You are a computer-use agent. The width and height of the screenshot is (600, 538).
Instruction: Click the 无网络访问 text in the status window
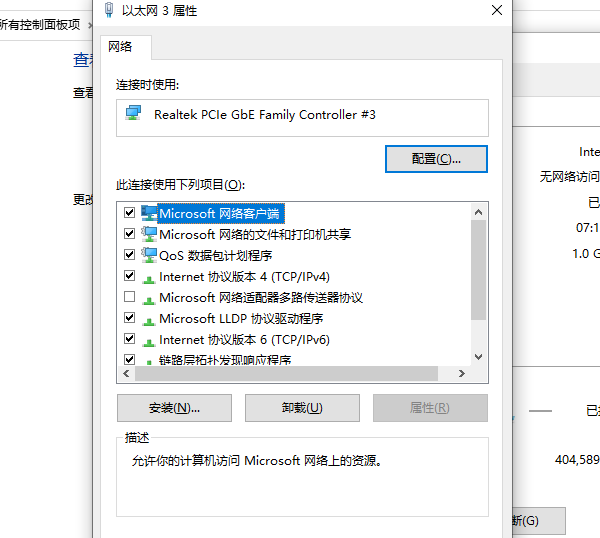[x=569, y=176]
